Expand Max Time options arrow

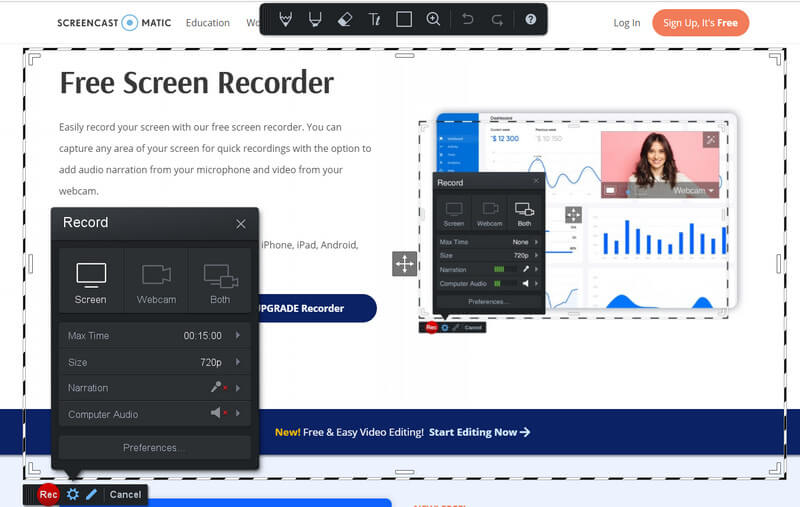[x=238, y=335]
